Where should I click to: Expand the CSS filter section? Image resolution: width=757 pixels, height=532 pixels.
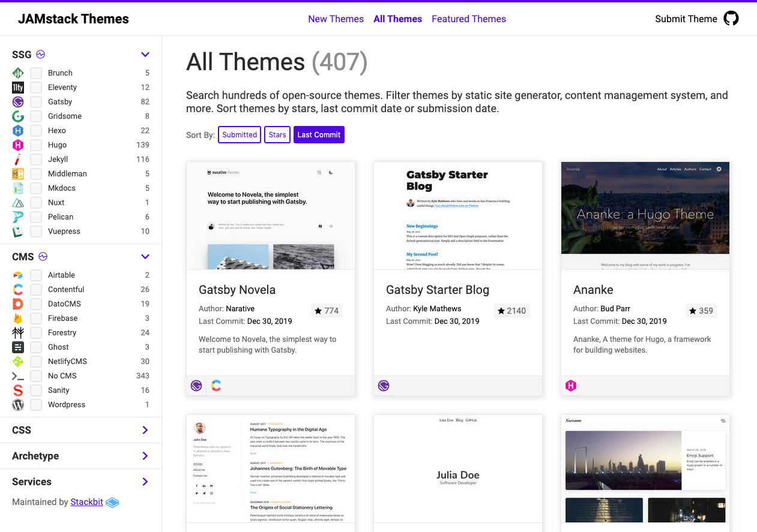(x=145, y=430)
